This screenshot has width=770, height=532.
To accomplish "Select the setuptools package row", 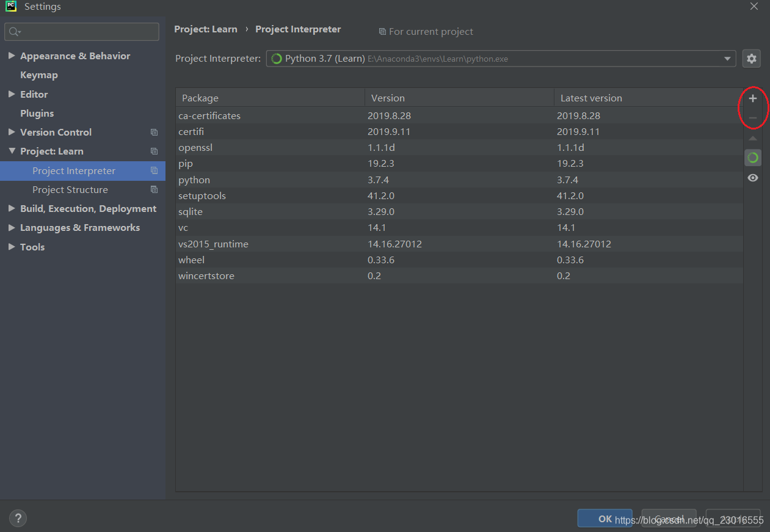I will [459, 196].
